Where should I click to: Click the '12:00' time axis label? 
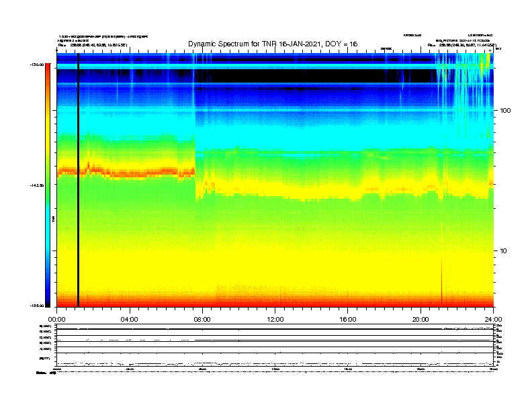[275, 320]
